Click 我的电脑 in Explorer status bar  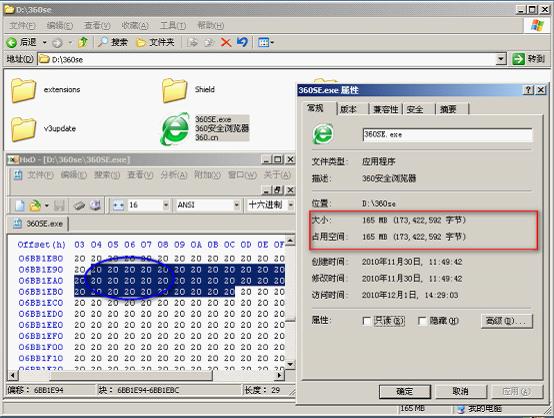(480, 409)
